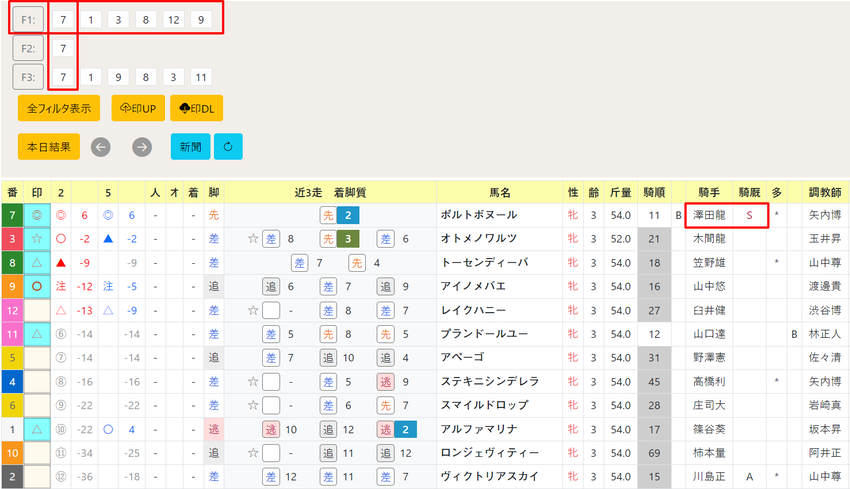850x489 pixels.
Task: Click the blue circle mark in アルファマリナ row
Action: pos(108,429)
